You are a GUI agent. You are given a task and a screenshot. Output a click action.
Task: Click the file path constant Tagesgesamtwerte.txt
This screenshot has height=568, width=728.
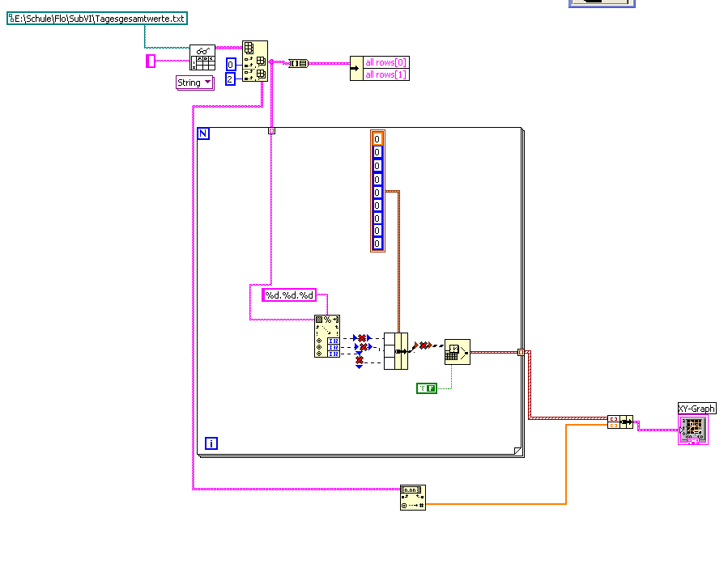tap(97, 19)
